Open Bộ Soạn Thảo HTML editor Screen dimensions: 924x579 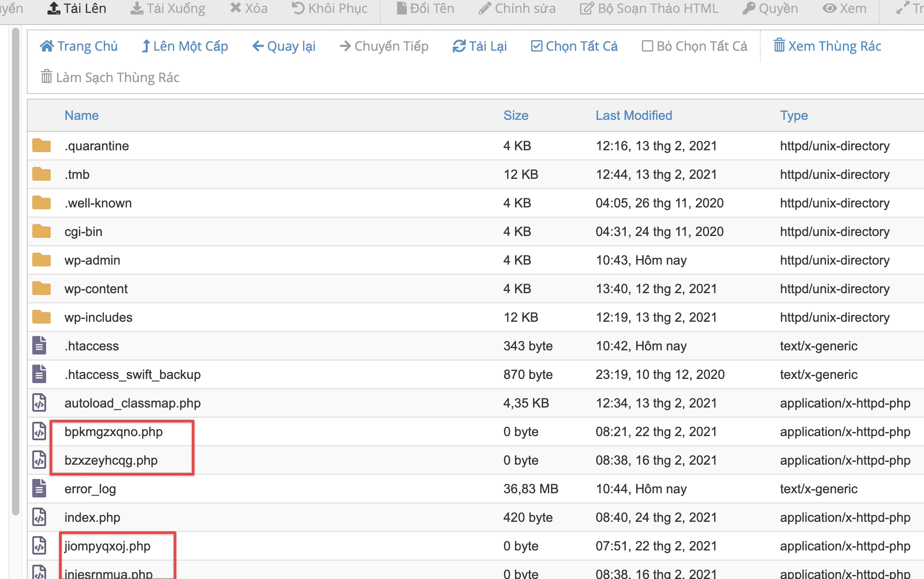point(649,8)
